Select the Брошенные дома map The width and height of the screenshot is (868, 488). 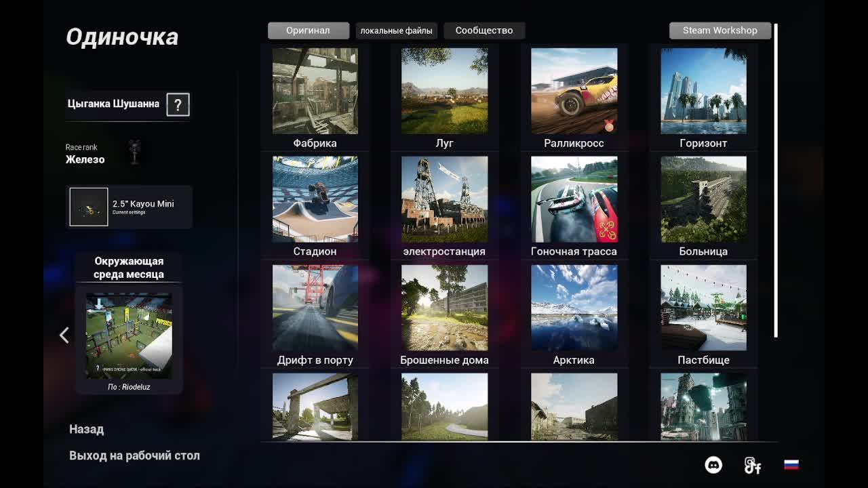click(445, 308)
